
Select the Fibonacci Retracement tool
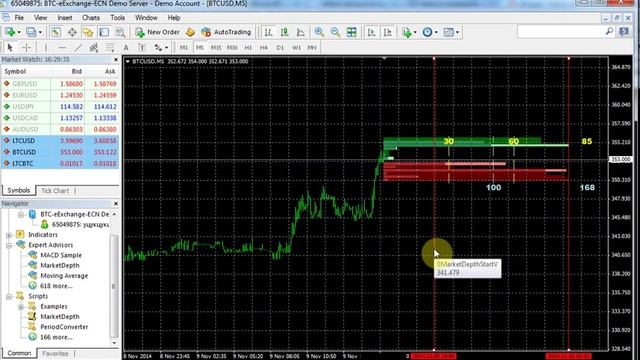click(x=110, y=48)
